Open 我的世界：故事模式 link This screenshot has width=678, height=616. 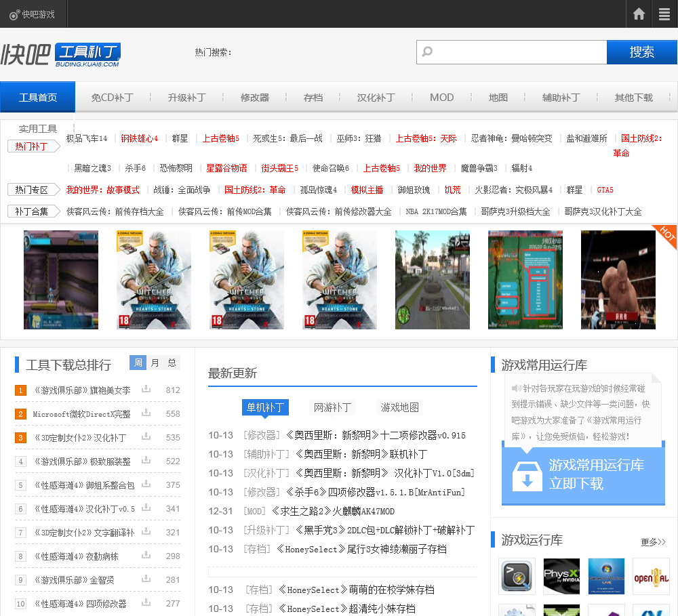click(x=102, y=189)
